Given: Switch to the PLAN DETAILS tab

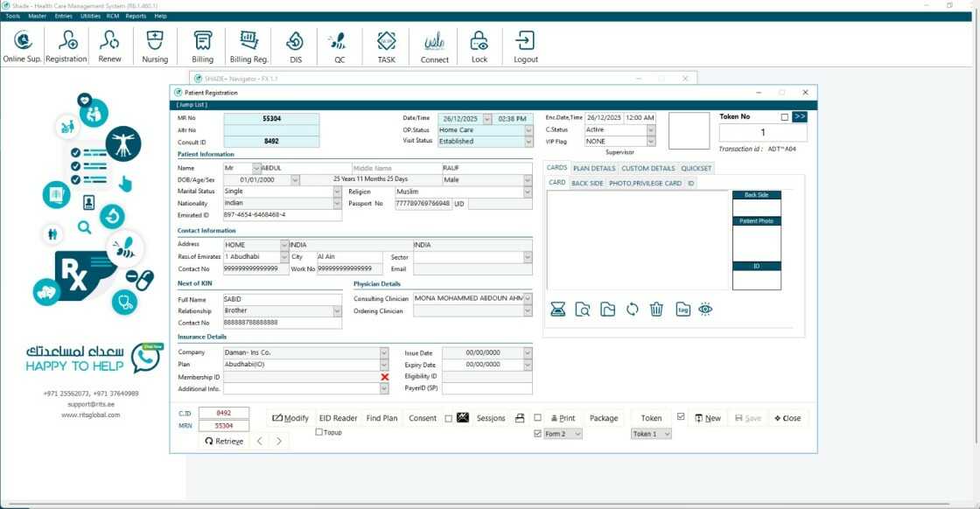Looking at the screenshot, I should pos(594,169).
